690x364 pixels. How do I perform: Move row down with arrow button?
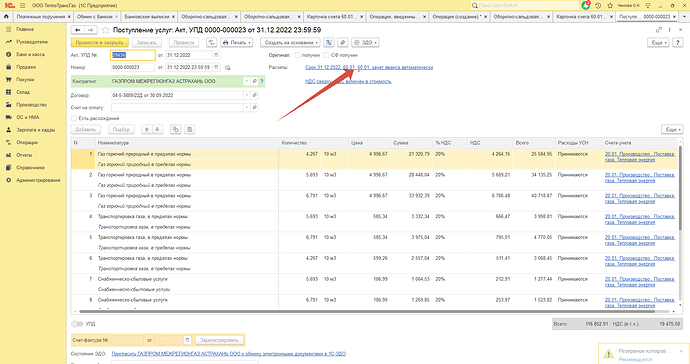(158, 129)
